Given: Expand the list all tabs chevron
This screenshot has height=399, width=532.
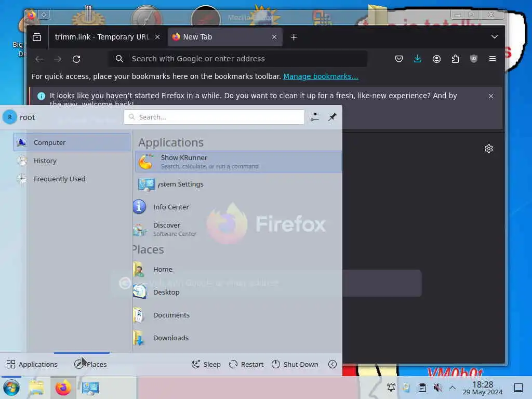Looking at the screenshot, I should 495,37.
